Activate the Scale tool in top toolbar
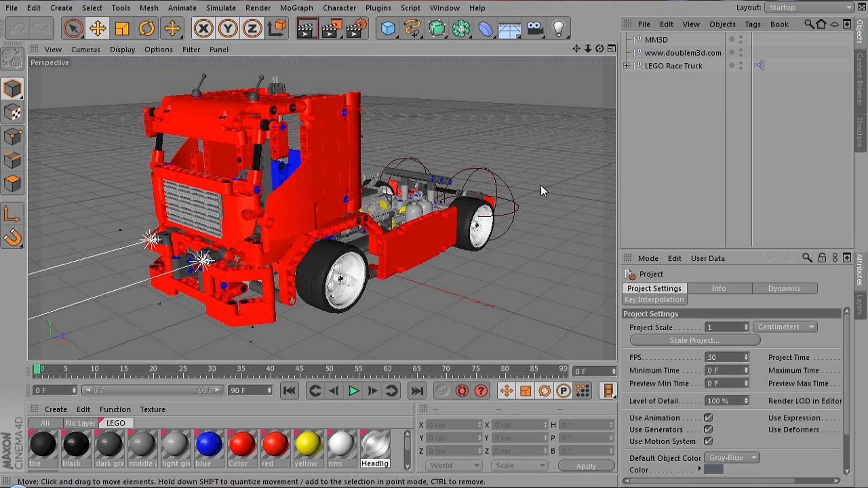 point(122,28)
